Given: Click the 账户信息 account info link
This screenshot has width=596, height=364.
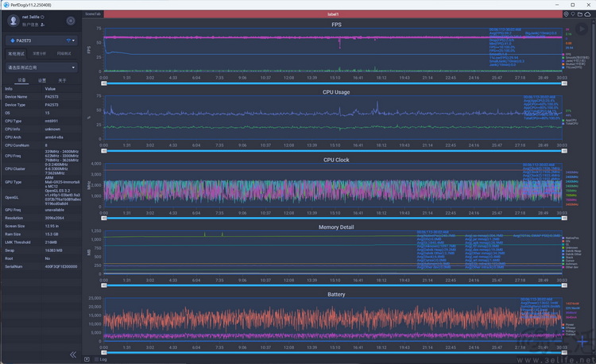Looking at the screenshot, I should [x=30, y=25].
